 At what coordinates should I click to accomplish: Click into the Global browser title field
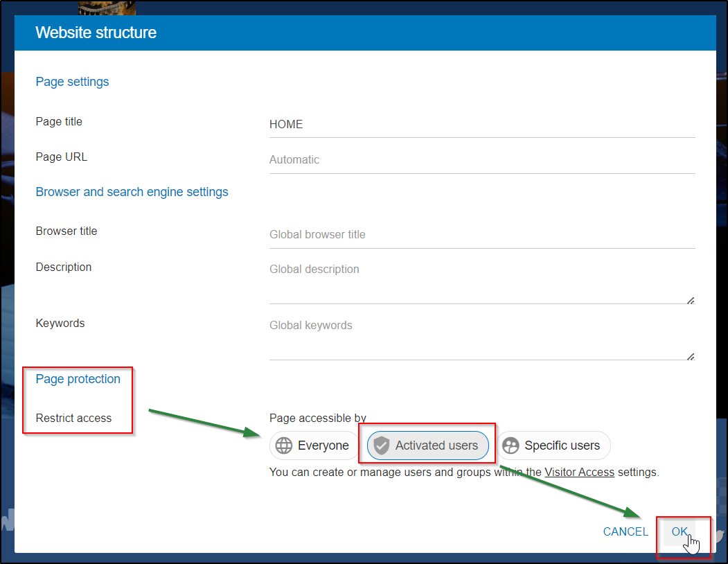point(481,235)
